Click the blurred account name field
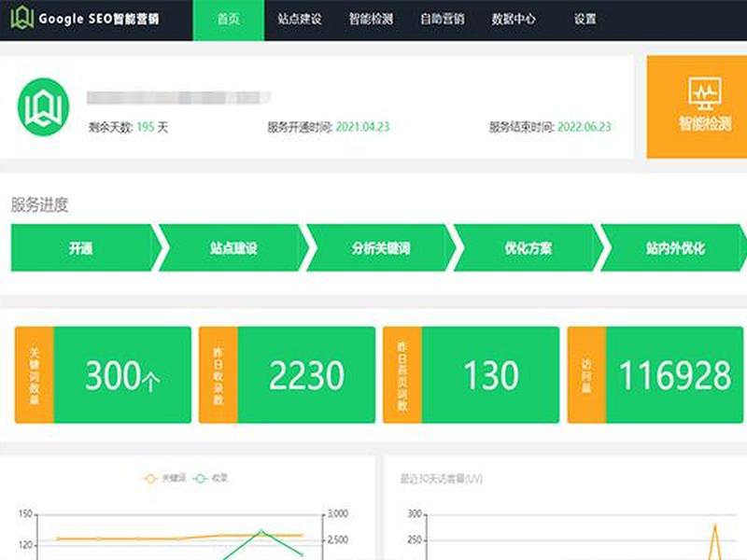The height and width of the screenshot is (560, 747). pos(178,98)
